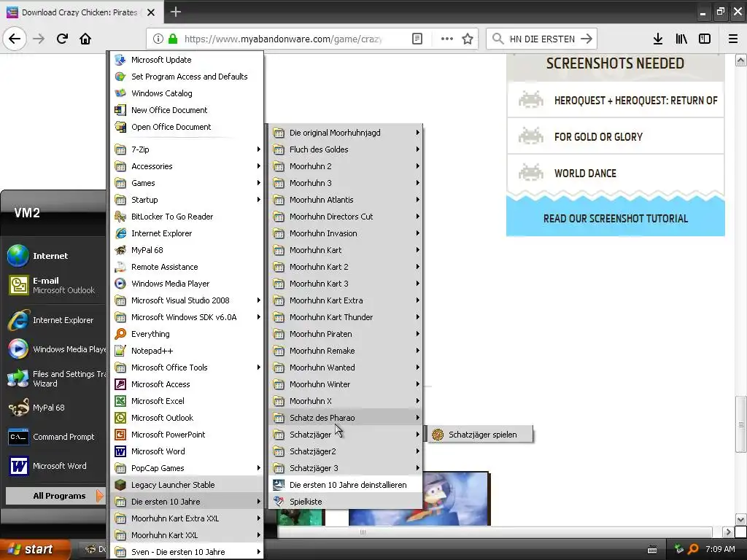Click Read Our Screenshot Tutorial banner
This screenshot has width=747, height=560.
616,218
